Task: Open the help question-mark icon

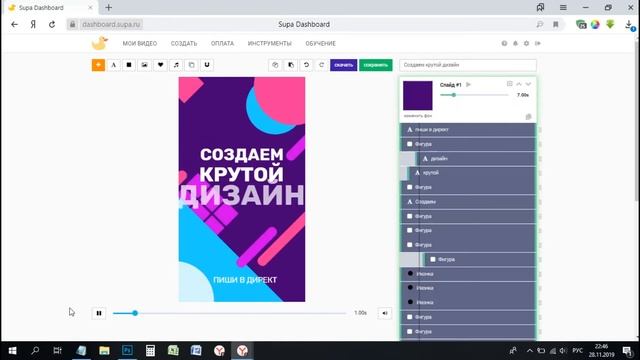Action: point(504,43)
